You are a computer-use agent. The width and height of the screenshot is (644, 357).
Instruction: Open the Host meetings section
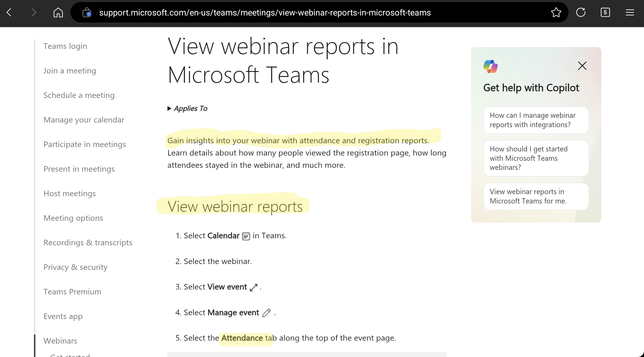(x=70, y=194)
